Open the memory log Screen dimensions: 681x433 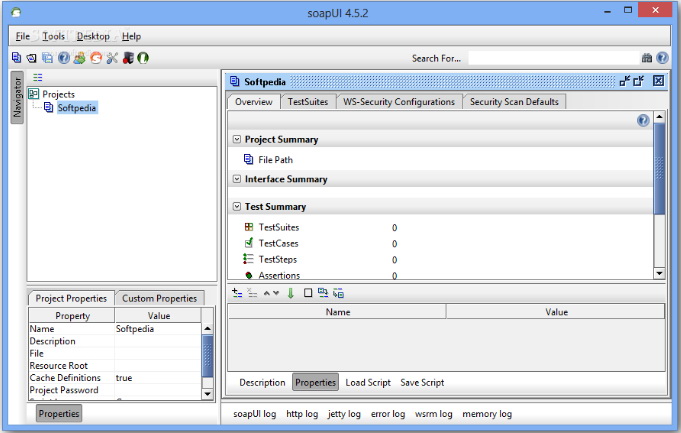pyautogui.click(x=487, y=414)
